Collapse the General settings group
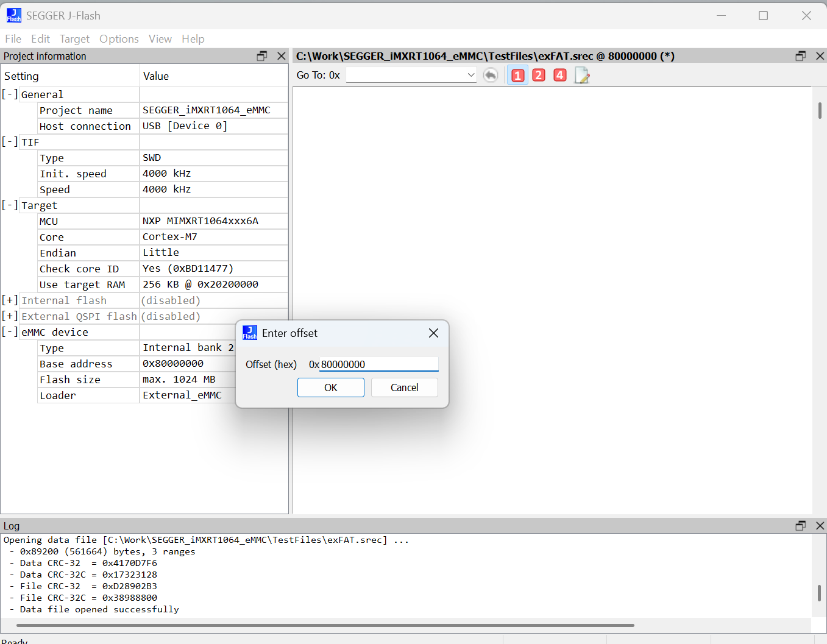The width and height of the screenshot is (827, 644). coord(10,94)
